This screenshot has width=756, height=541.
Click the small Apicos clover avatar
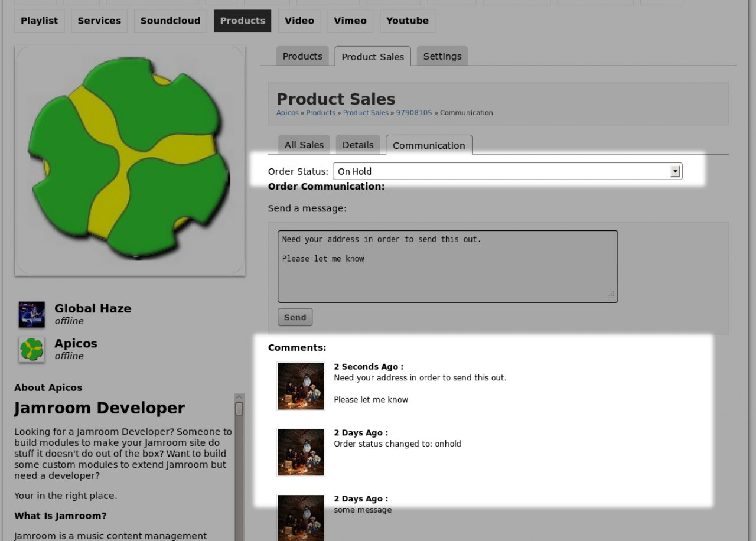tap(31, 349)
